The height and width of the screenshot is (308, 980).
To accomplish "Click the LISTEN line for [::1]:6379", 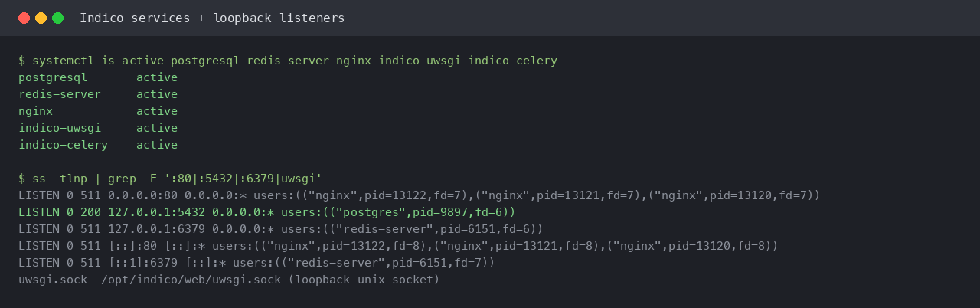I will click(x=256, y=263).
